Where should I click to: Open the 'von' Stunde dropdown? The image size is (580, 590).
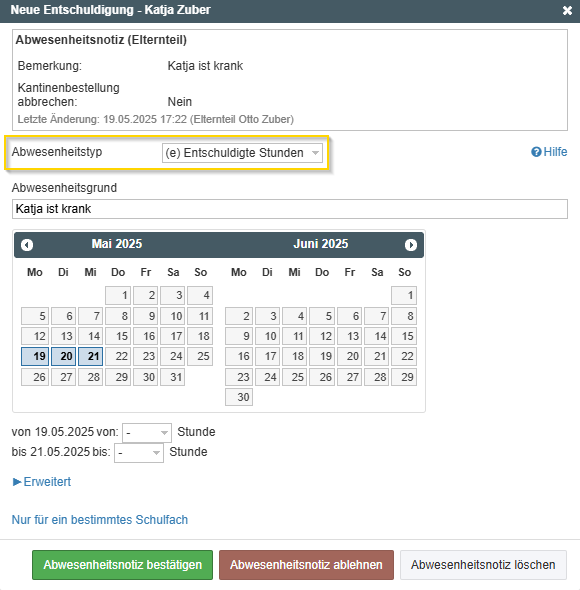point(147,433)
